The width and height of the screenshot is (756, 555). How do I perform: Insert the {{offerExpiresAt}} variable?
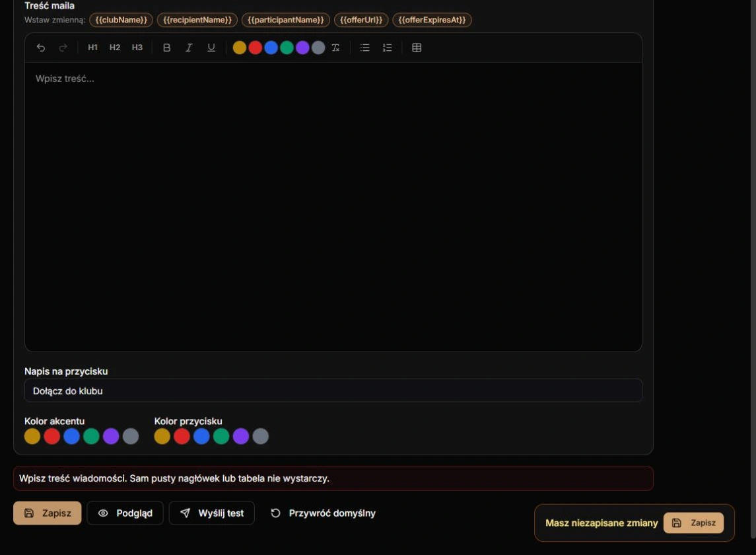point(432,20)
